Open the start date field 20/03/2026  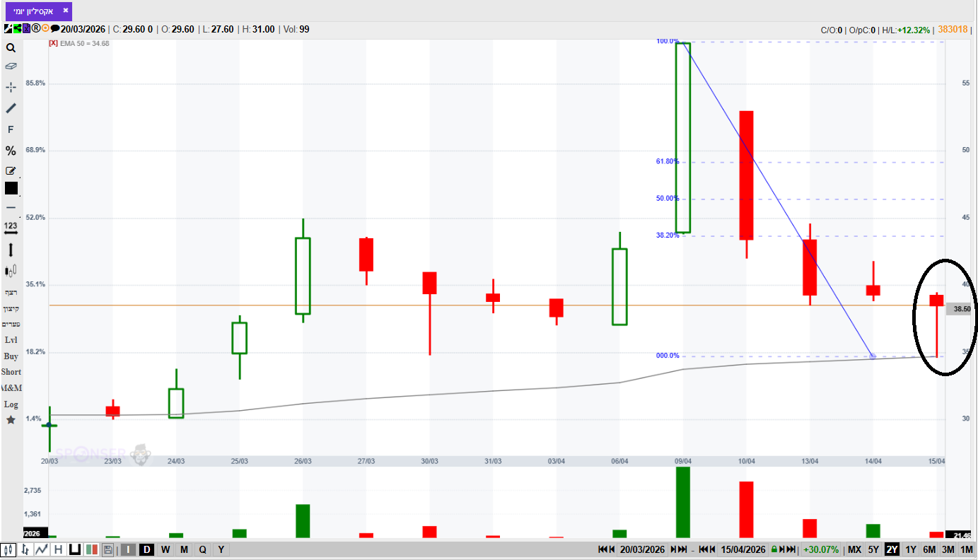(643, 549)
